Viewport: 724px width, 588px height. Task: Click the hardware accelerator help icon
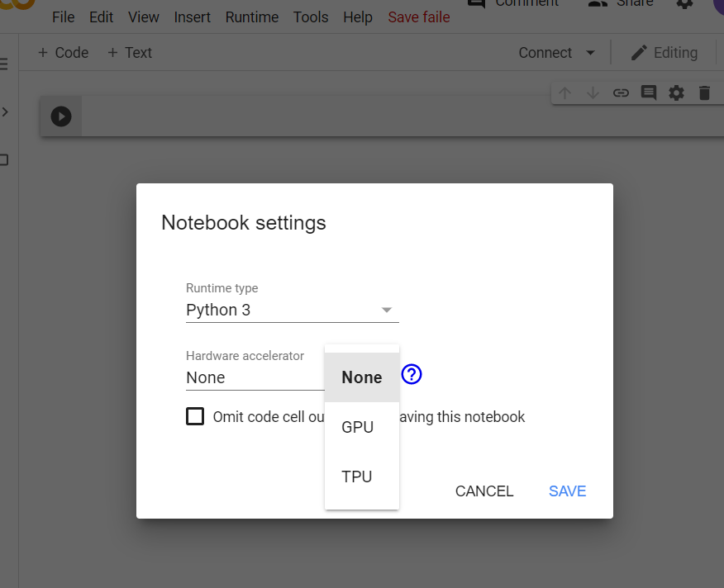412,374
